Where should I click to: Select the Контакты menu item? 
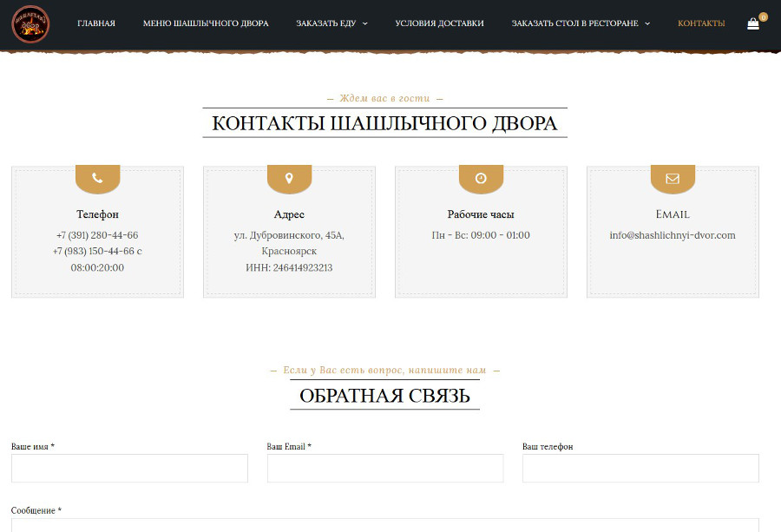[x=701, y=23]
